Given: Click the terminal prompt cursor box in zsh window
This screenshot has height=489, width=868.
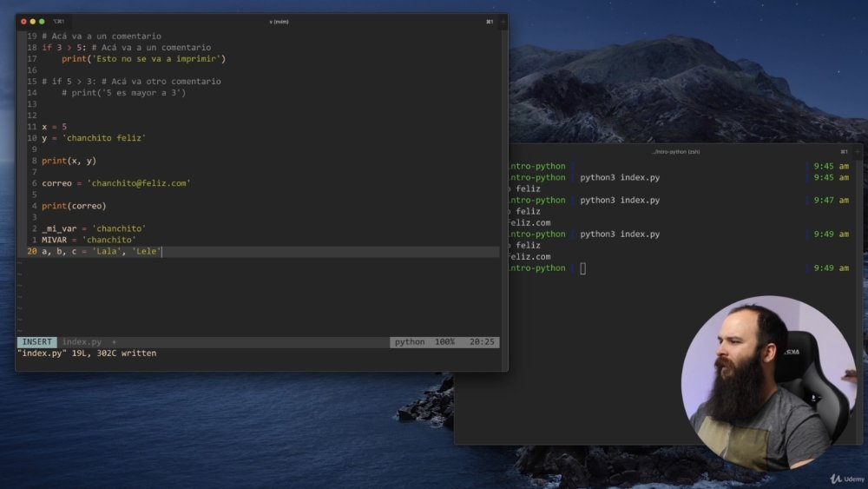Looking at the screenshot, I should pos(583,268).
